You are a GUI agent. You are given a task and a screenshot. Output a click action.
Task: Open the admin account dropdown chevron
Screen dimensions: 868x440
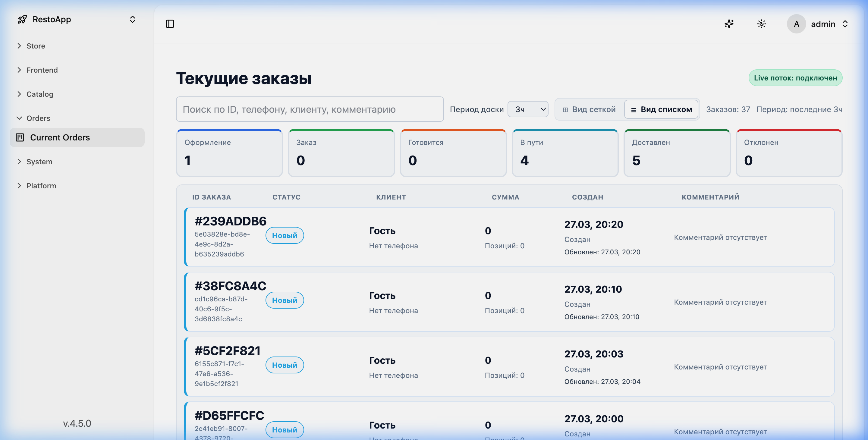coord(845,24)
